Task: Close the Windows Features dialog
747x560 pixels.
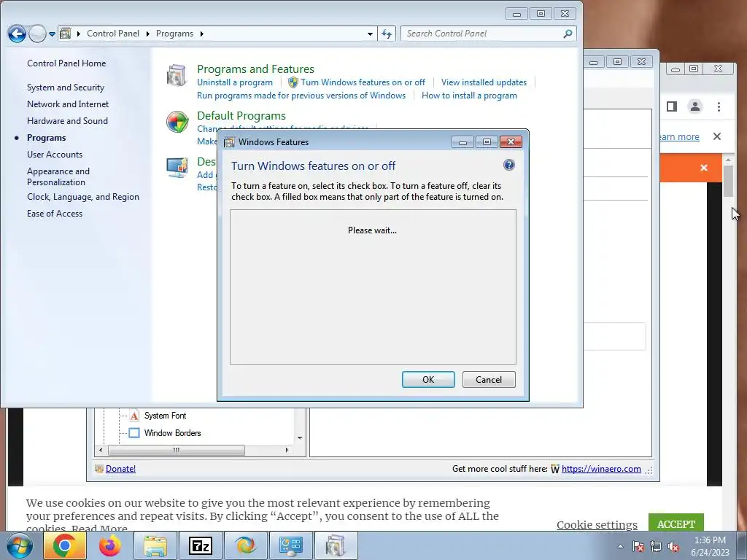Action: 511,142
